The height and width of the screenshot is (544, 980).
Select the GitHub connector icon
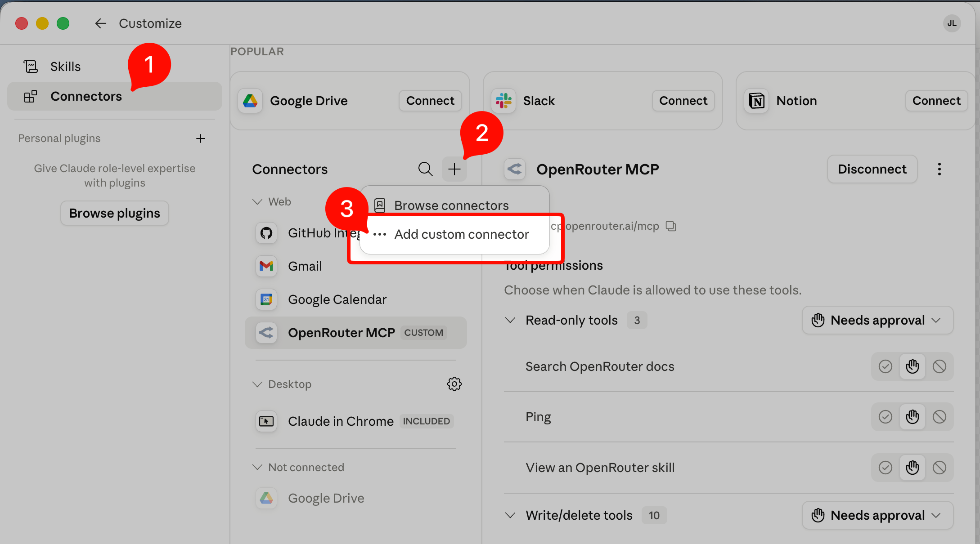click(266, 233)
